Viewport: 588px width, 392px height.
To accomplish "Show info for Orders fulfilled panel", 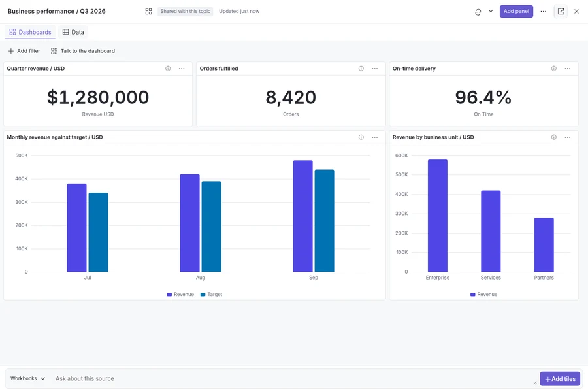I will click(x=361, y=69).
